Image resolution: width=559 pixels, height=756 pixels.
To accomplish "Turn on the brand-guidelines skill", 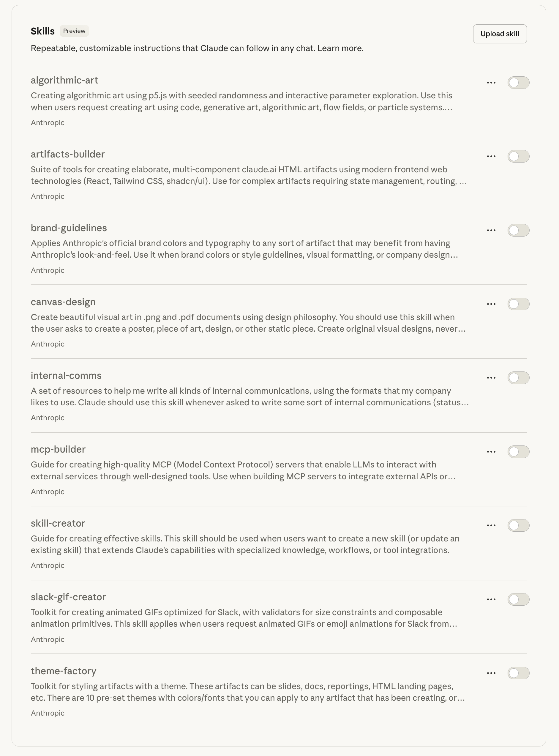I will pyautogui.click(x=518, y=230).
